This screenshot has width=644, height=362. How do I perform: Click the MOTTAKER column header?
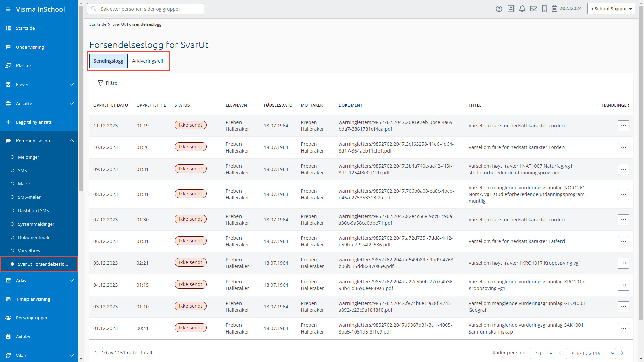click(312, 105)
